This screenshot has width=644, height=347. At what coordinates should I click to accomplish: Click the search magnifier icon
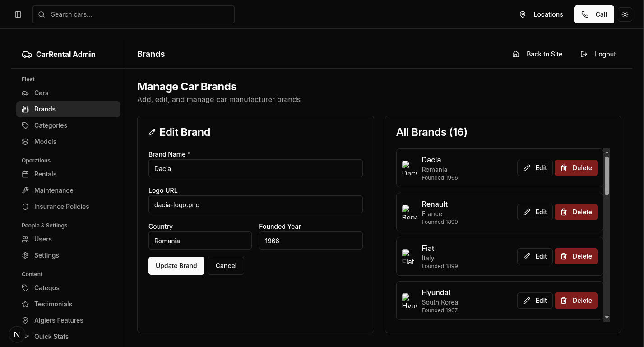pyautogui.click(x=42, y=14)
